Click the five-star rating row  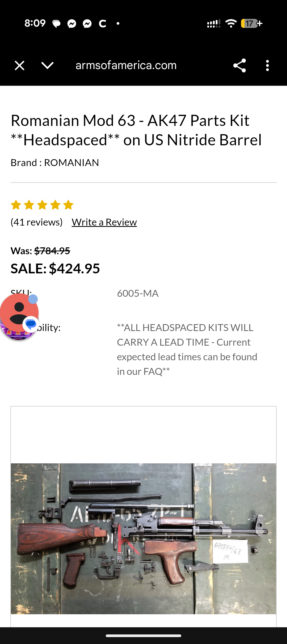point(42,205)
